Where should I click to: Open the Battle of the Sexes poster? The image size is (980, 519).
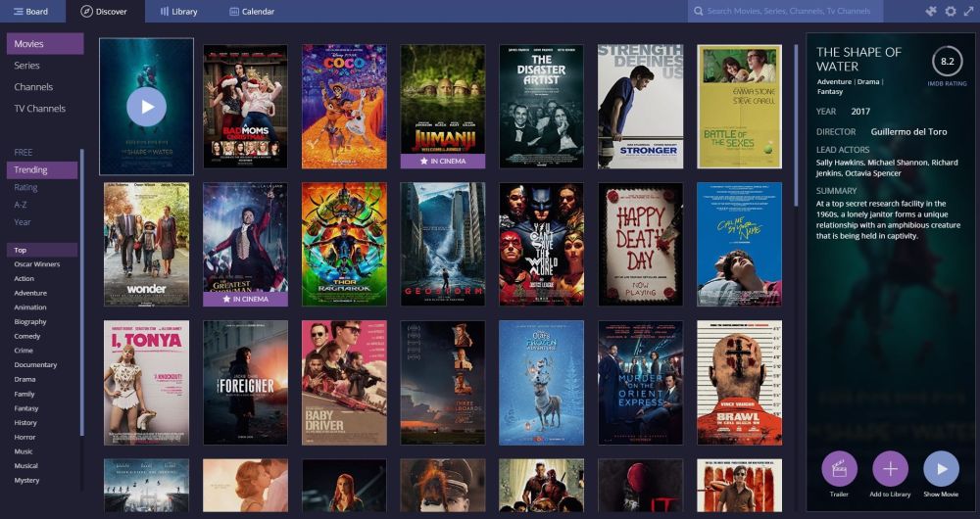click(739, 106)
